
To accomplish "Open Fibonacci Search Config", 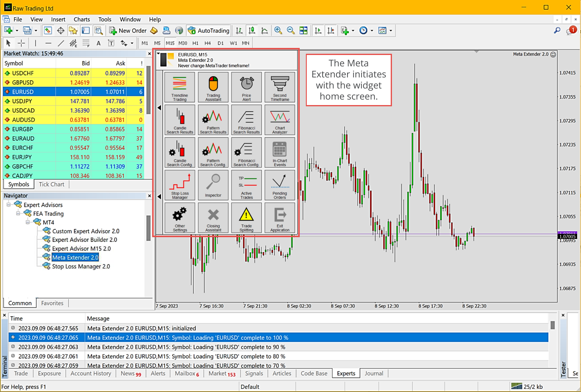I will [x=246, y=152].
